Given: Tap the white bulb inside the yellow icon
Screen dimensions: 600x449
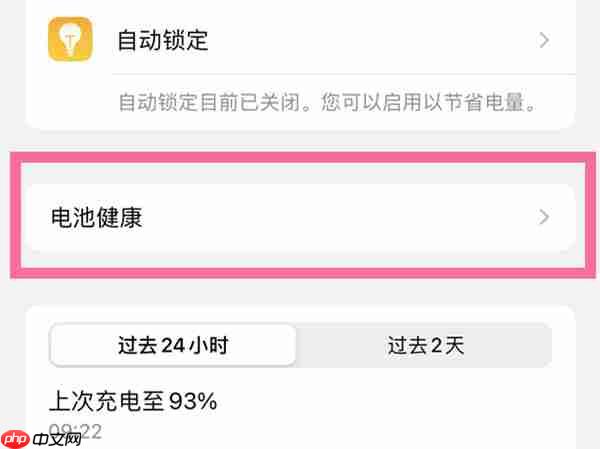Looking at the screenshot, I should (x=70, y=39).
